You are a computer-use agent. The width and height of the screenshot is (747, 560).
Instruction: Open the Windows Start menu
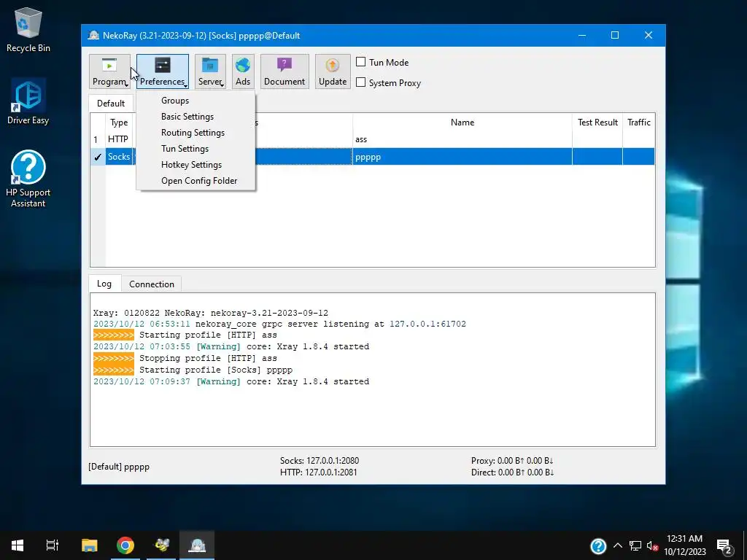point(18,545)
